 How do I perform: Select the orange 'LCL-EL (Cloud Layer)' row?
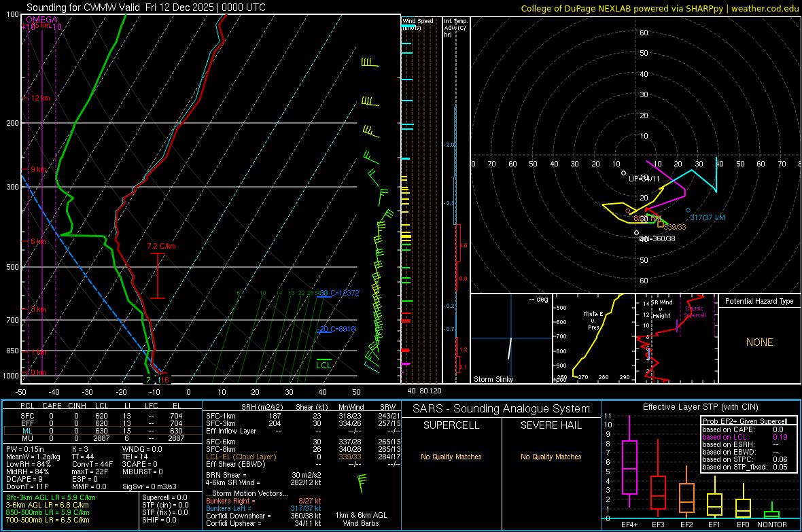(x=302, y=457)
